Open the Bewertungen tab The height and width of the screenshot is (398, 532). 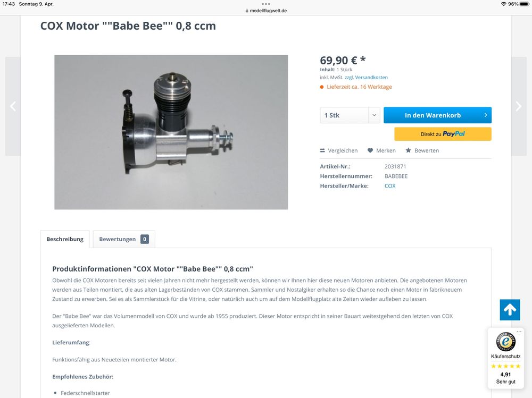[124, 239]
